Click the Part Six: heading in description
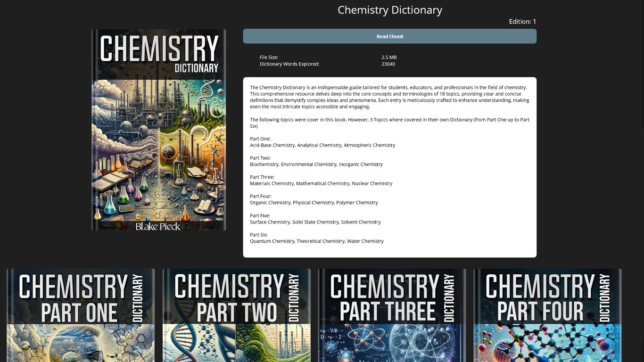Image resolution: width=644 pixels, height=362 pixels. (x=259, y=235)
